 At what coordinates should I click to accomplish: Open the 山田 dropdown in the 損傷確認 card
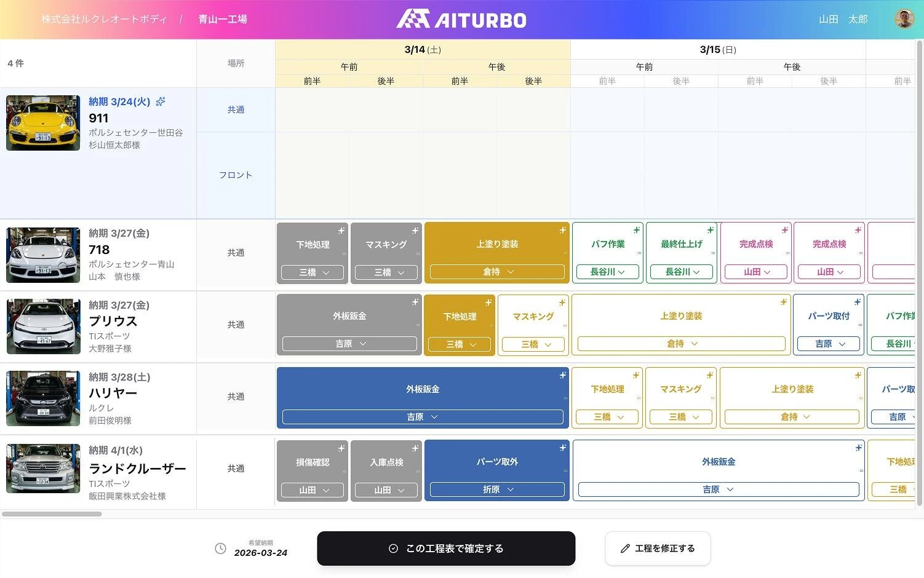[x=313, y=490]
